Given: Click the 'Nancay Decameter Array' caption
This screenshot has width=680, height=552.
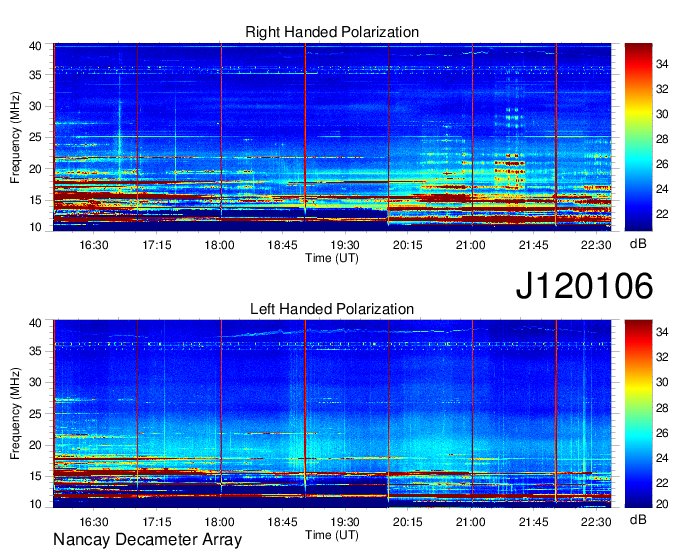Looking at the screenshot, I should 147,540.
